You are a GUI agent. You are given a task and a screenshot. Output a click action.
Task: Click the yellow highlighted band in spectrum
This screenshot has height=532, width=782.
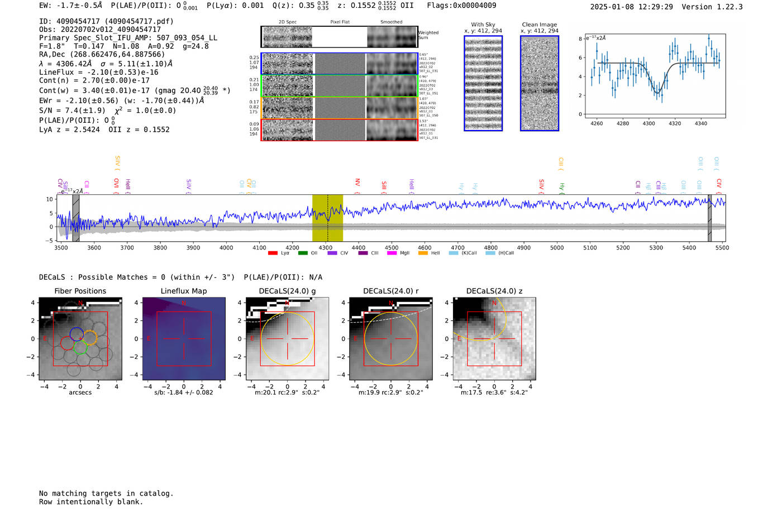[x=327, y=218]
